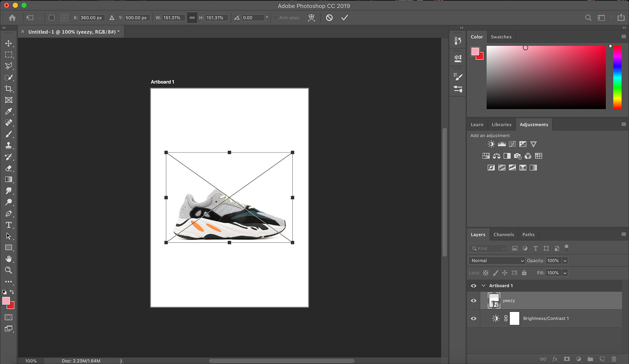Select the Pen tool
Viewport: 629px width, 364px height.
(x=9, y=213)
